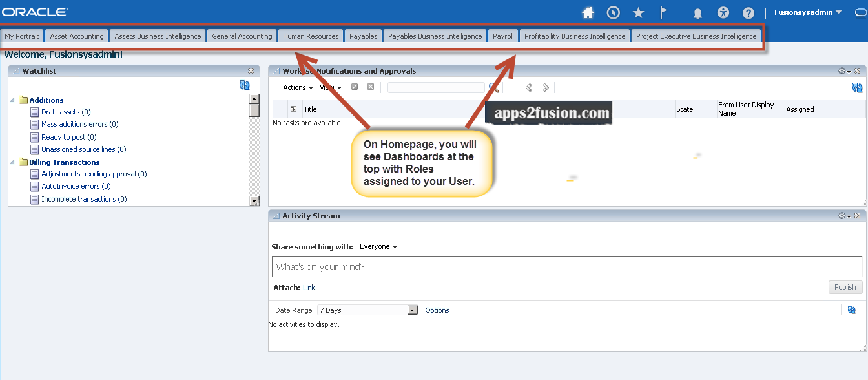Click the Watchlist scrollbar down arrow
Screen dimensions: 868x380
pyautogui.click(x=254, y=201)
